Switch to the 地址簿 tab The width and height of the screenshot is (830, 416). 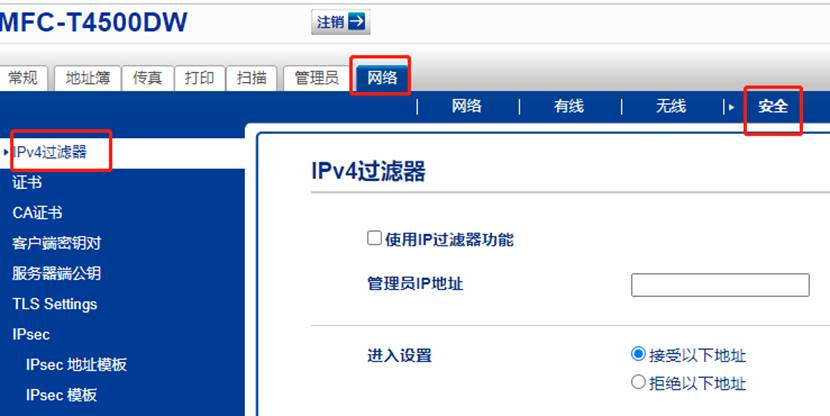[88, 78]
